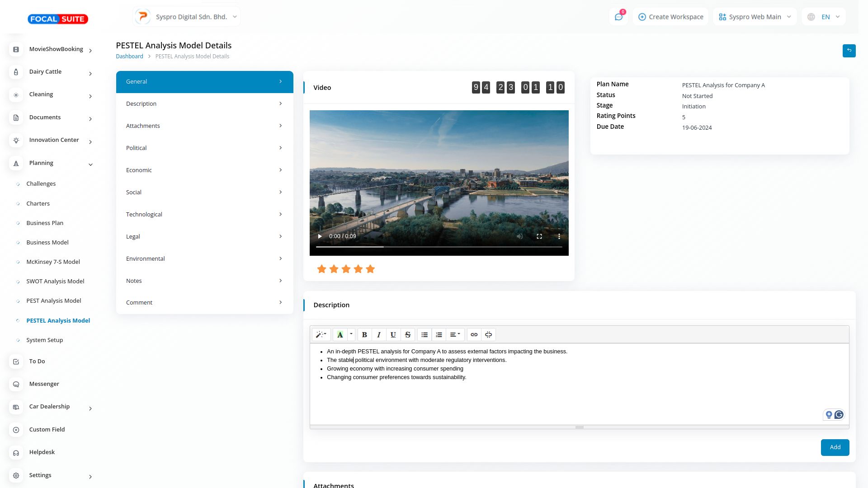The height and width of the screenshot is (488, 868).
Task: Open the magic wand style tool
Action: [x=321, y=335]
